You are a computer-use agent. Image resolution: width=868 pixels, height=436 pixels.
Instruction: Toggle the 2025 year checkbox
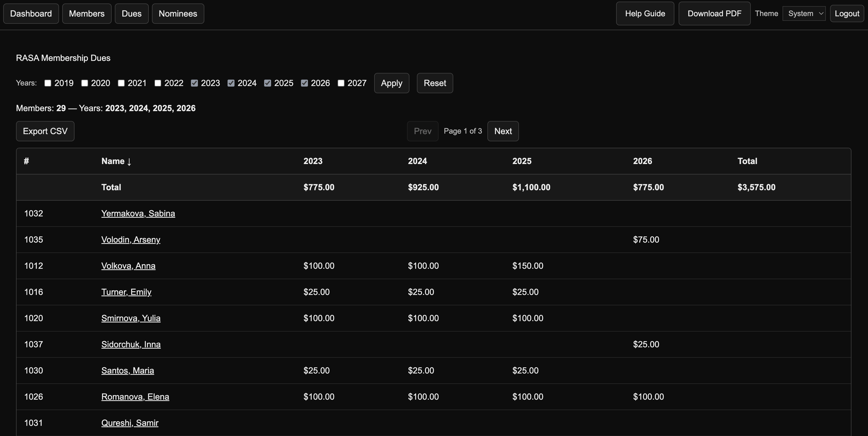pos(268,83)
